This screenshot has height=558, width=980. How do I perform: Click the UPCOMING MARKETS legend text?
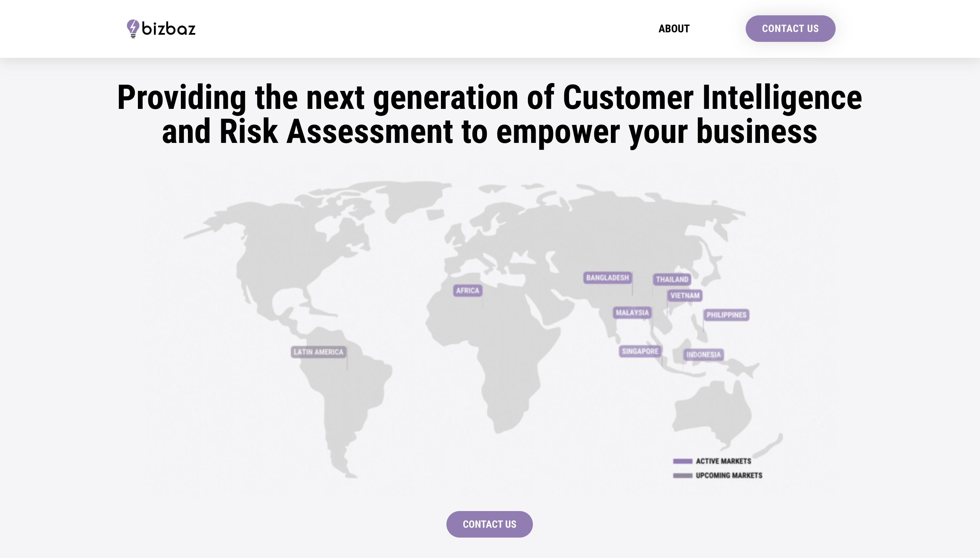[728, 476]
